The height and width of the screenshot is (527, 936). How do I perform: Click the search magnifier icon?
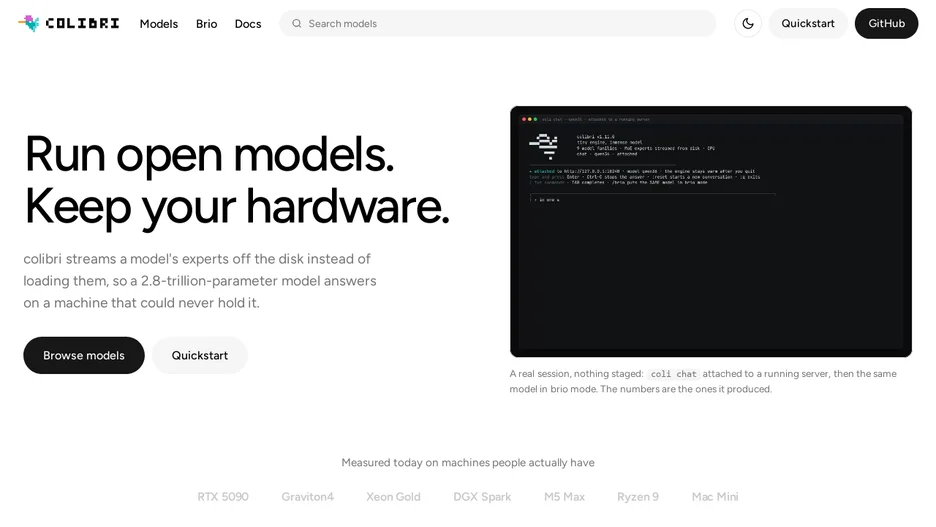[296, 23]
